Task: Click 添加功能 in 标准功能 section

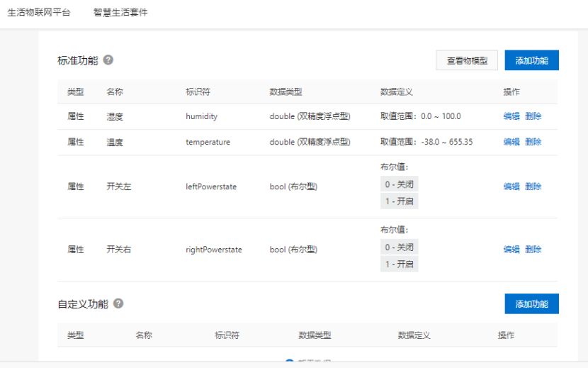Action: click(532, 60)
